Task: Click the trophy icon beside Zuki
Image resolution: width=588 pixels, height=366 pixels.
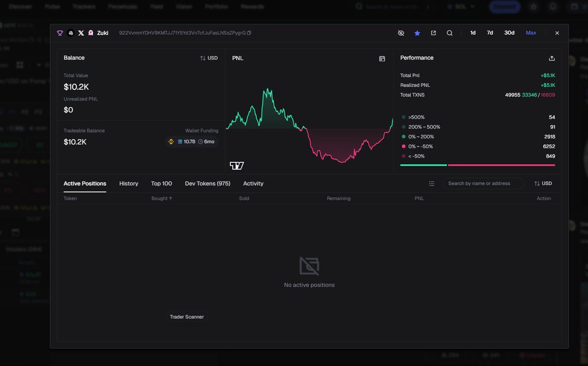Action: click(x=60, y=33)
